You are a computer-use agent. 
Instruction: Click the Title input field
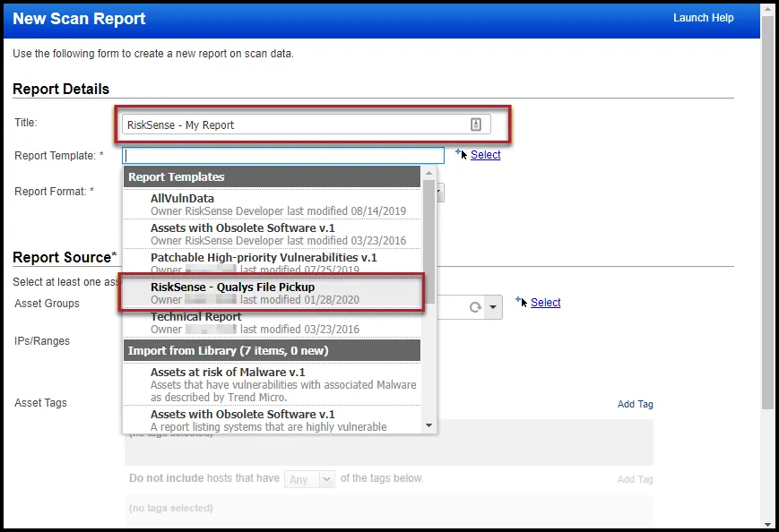tap(306, 124)
